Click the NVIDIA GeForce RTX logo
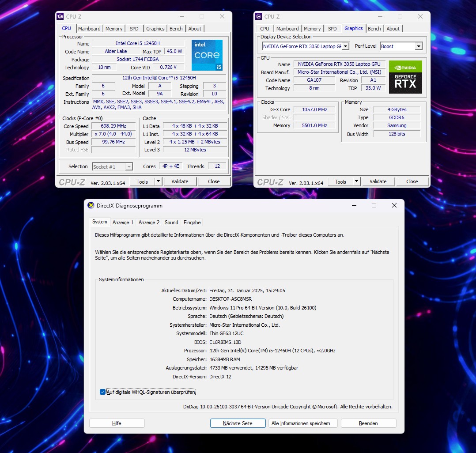The height and width of the screenshot is (453, 476). [x=405, y=77]
